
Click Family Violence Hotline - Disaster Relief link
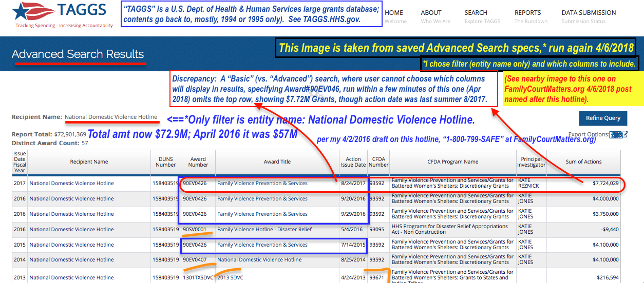(264, 230)
